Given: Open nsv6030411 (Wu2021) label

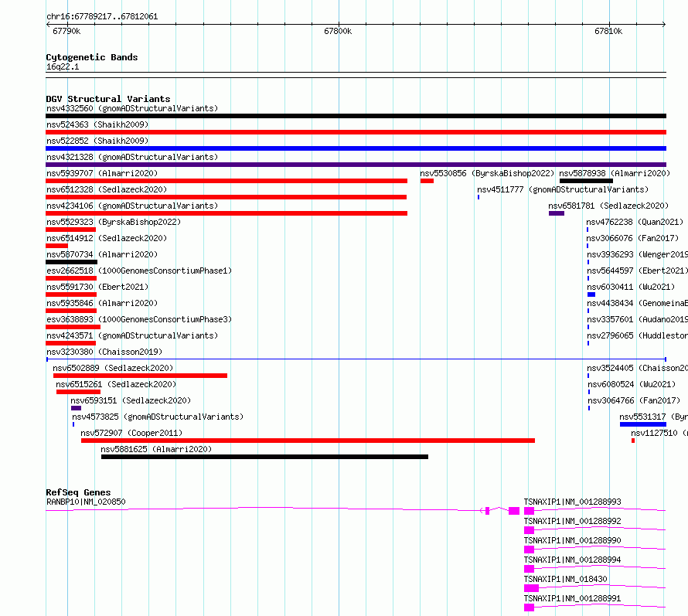Looking at the screenshot, I should pos(631,287).
